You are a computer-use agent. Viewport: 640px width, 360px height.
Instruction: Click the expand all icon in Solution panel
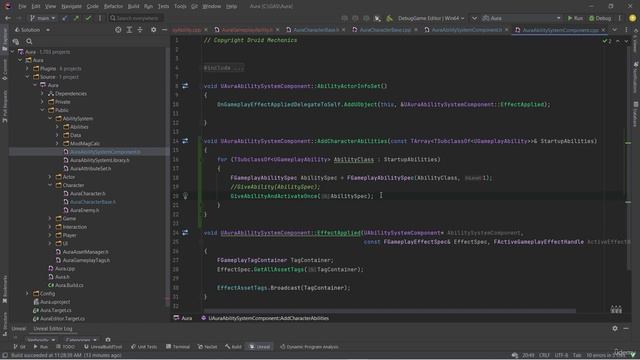pyautogui.click(x=129, y=30)
